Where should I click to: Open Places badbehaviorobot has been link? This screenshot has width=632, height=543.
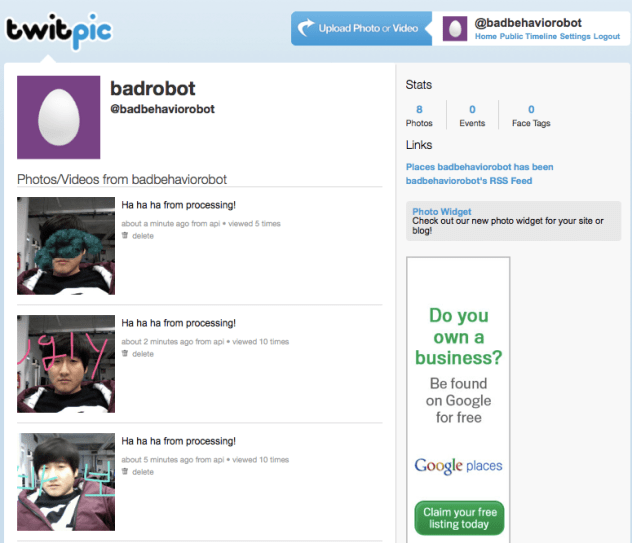(x=479, y=167)
